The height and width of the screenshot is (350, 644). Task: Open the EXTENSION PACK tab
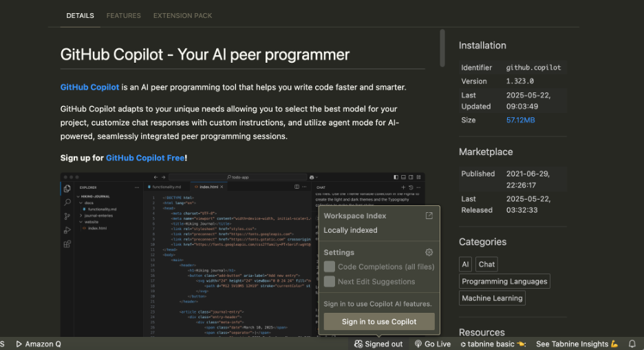click(182, 15)
